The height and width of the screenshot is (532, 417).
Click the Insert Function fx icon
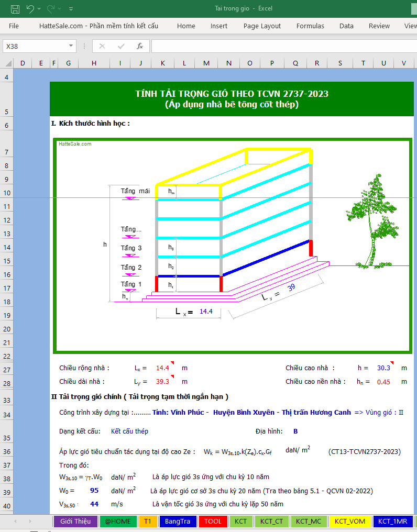[139, 46]
